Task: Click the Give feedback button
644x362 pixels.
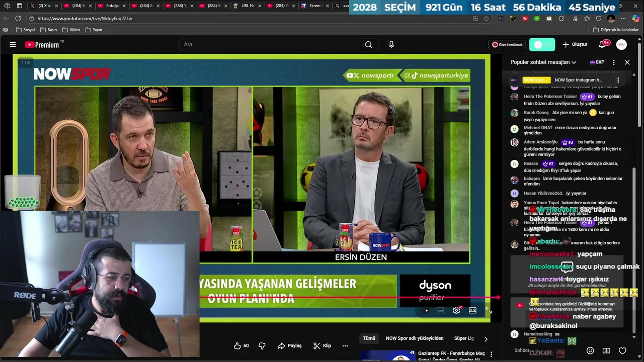Action: coord(507,44)
